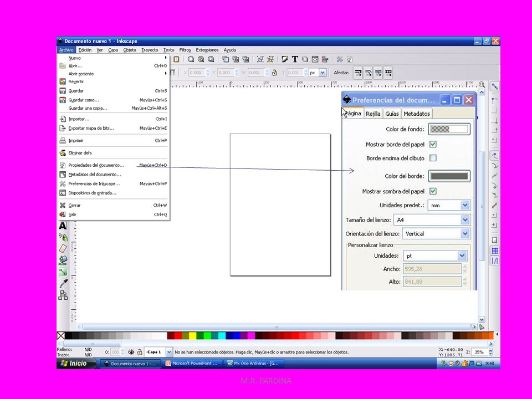Choose 'Exportar mapa de bits...' menu entry
532x399 pixels.
point(114,128)
